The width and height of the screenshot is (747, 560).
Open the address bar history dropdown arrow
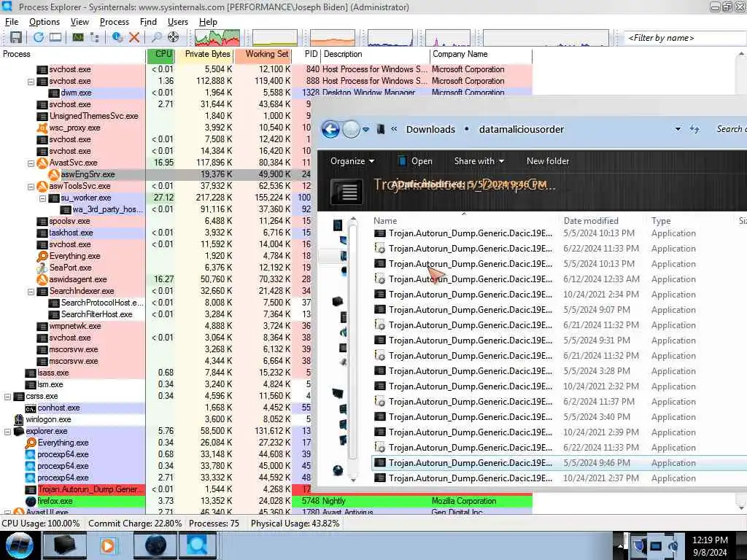click(x=678, y=130)
